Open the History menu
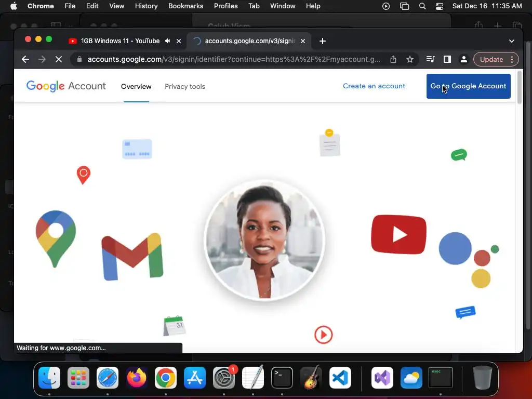The height and width of the screenshot is (399, 532). point(146,6)
